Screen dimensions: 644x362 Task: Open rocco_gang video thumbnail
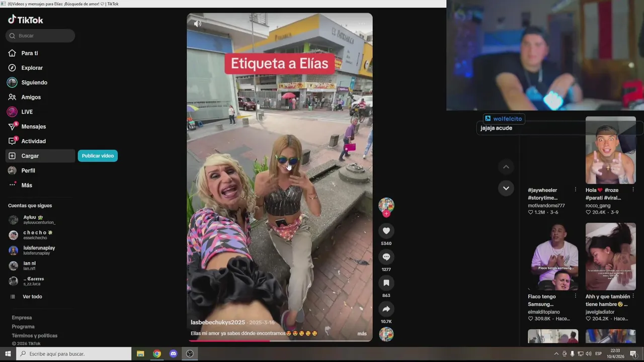tap(611, 150)
